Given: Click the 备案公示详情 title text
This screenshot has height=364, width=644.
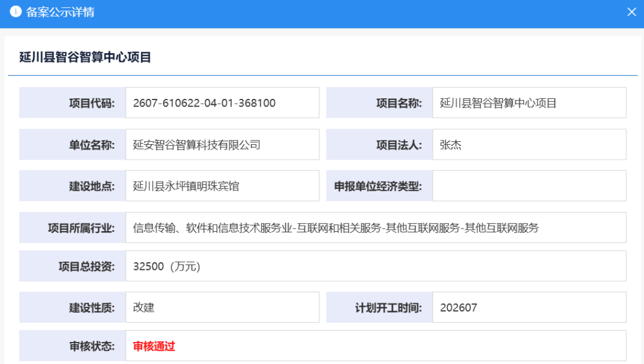Looking at the screenshot, I should [x=60, y=12].
